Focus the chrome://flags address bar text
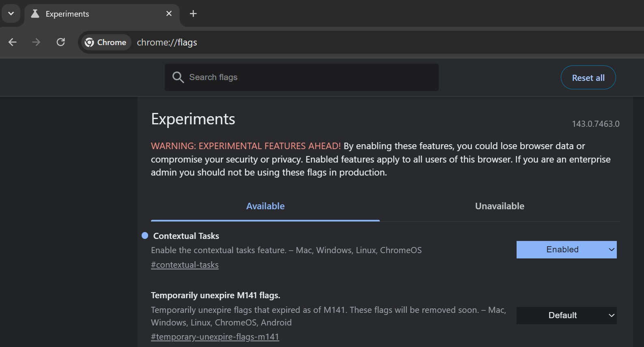Image resolution: width=644 pixels, height=347 pixels. [167, 42]
